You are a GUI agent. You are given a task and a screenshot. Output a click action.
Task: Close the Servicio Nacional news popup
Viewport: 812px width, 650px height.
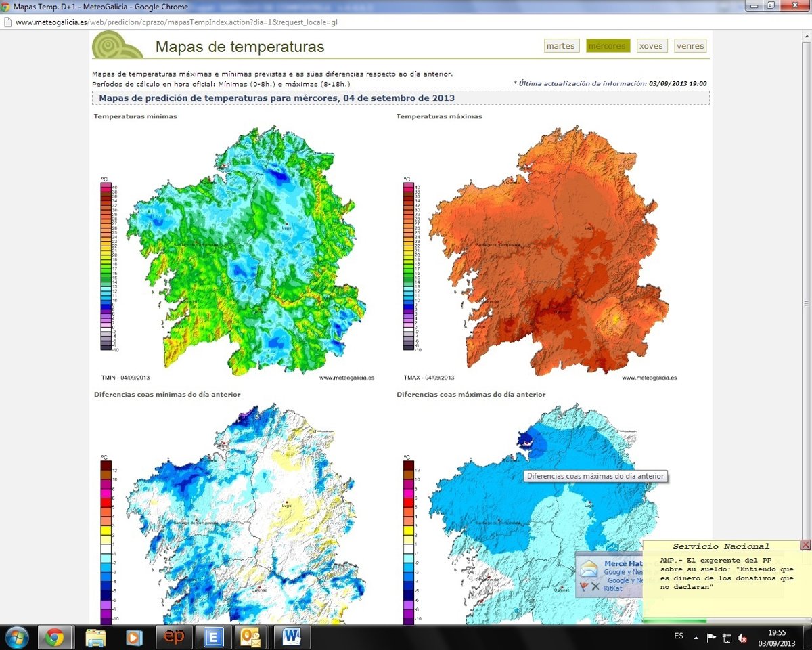(805, 545)
